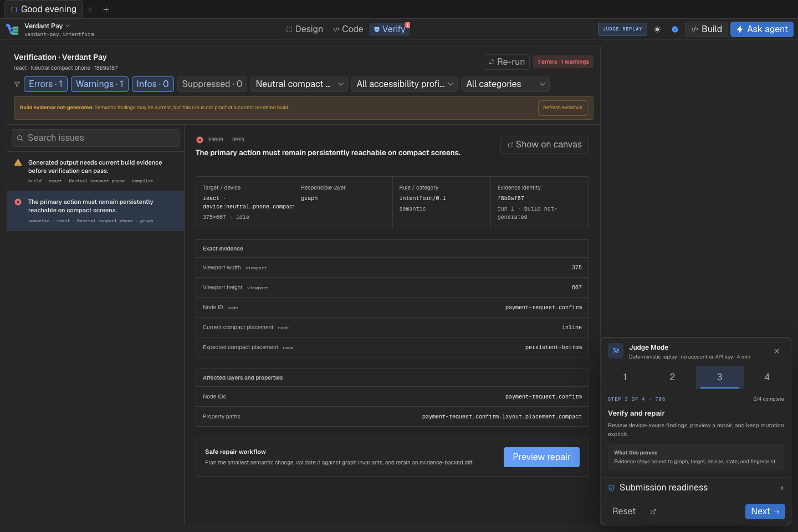Toggle the light/dark theme sun icon
The height and width of the screenshot is (532, 798).
click(x=657, y=29)
